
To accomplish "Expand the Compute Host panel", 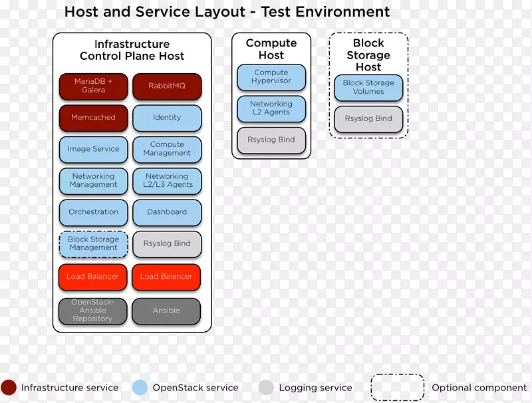I will tap(272, 49).
